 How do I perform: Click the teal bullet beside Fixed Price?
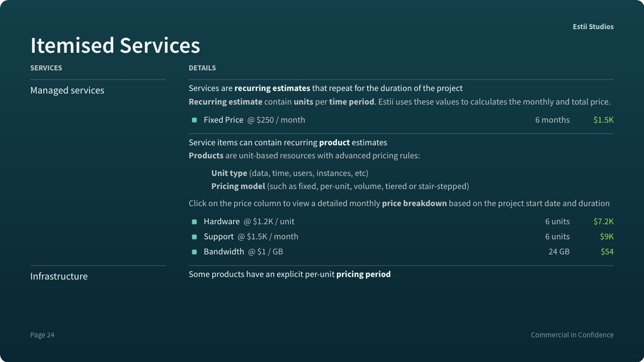(194, 120)
